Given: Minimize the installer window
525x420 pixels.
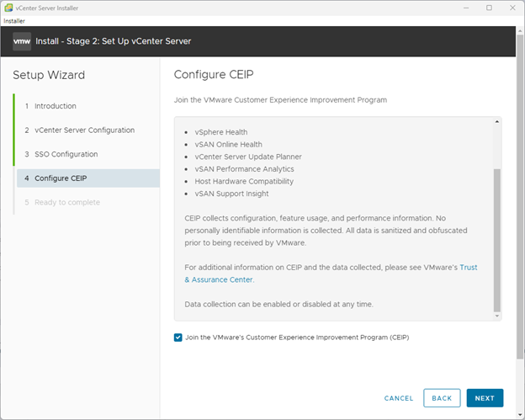Looking at the screenshot, I should (x=466, y=8).
